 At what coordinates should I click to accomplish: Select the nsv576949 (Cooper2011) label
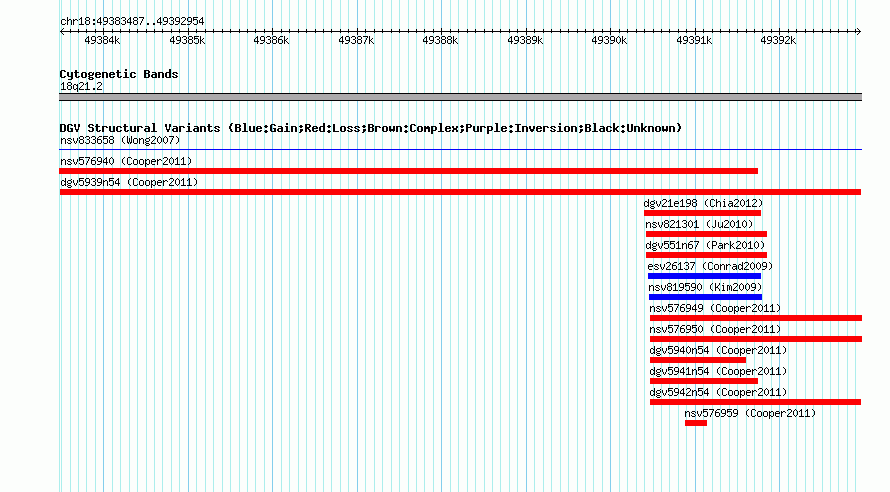click(715, 308)
